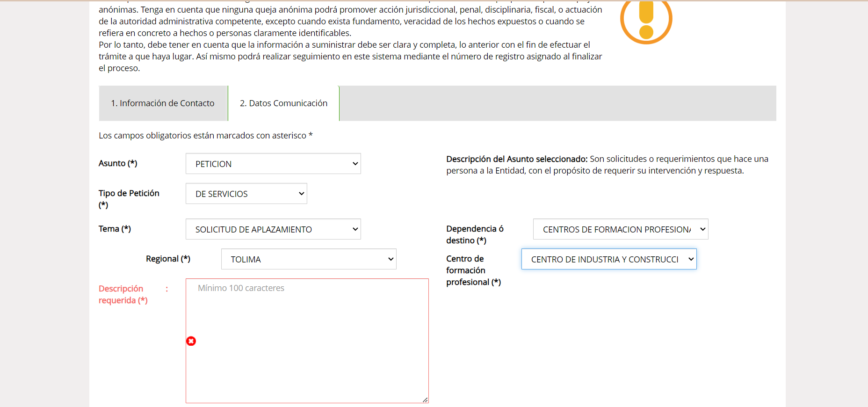Open the Regional dropdown showing TOLIMA

click(x=309, y=259)
